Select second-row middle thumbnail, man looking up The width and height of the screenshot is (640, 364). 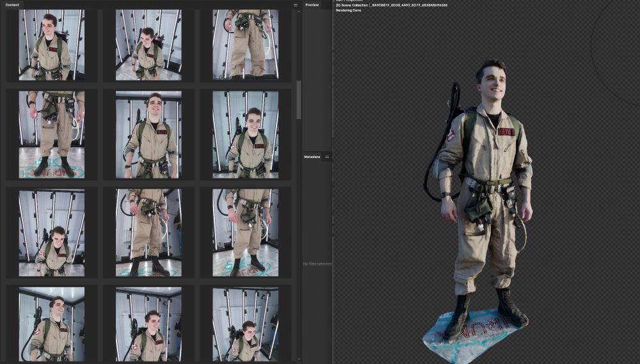(148, 135)
